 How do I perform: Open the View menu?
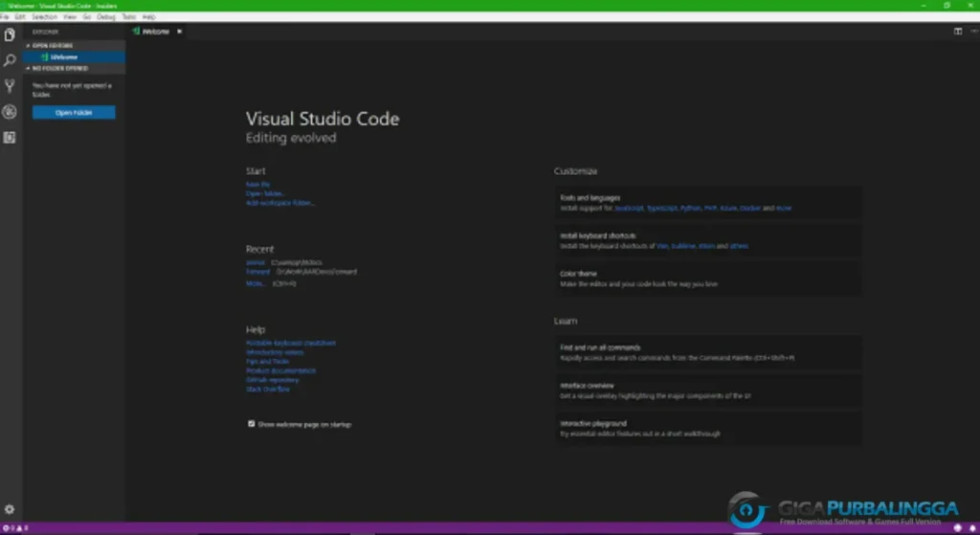point(70,17)
